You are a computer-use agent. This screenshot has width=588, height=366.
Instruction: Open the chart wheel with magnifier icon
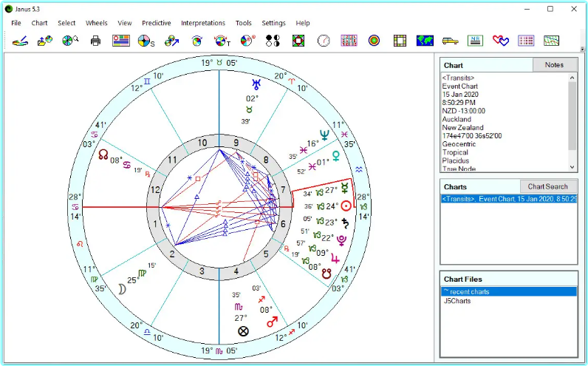coord(70,40)
